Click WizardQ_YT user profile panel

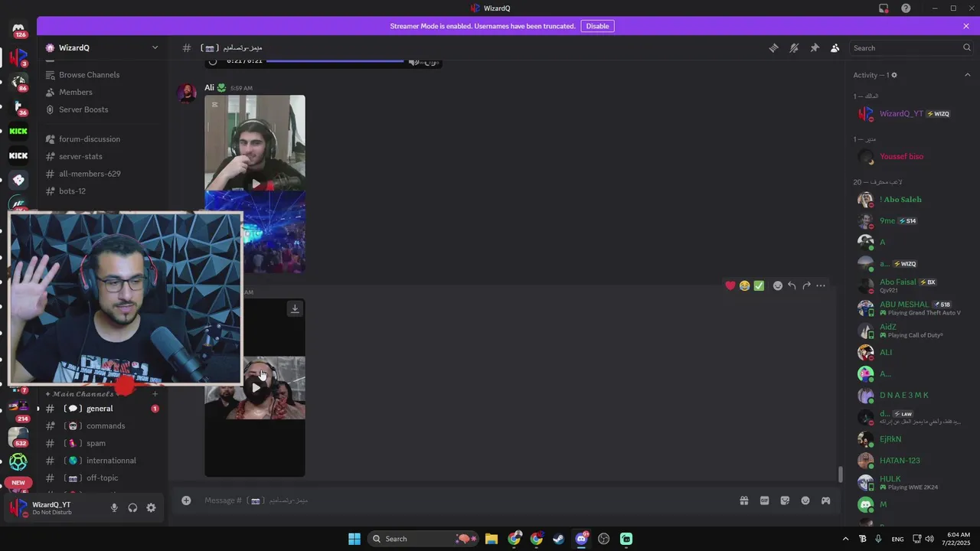[52, 507]
